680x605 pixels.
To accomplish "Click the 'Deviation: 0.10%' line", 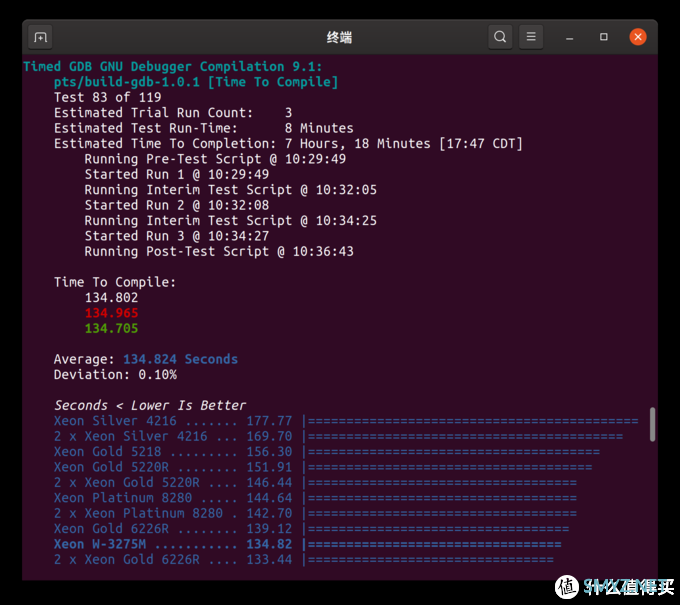I will (115, 375).
